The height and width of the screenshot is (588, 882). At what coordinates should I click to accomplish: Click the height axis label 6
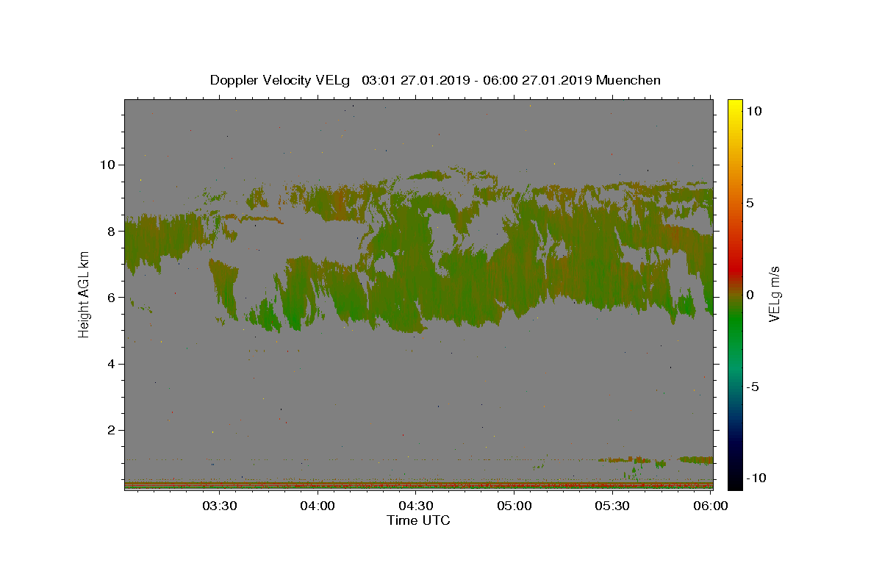pyautogui.click(x=113, y=297)
